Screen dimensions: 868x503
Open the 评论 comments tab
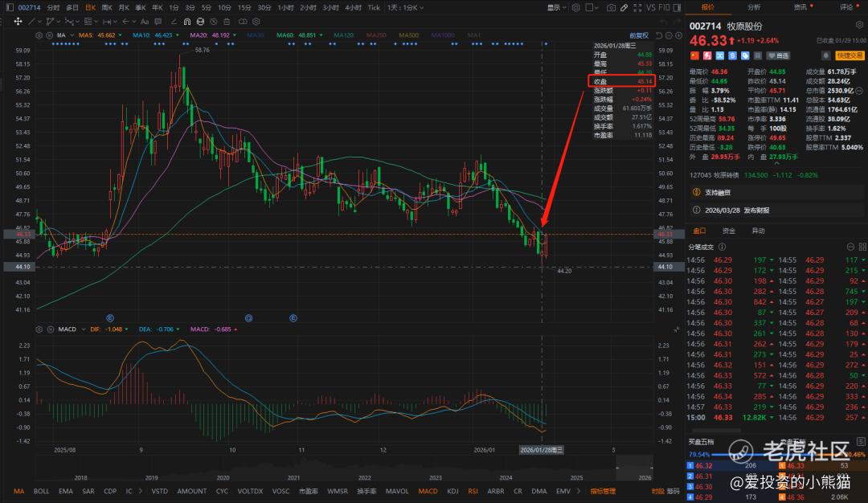[845, 7]
